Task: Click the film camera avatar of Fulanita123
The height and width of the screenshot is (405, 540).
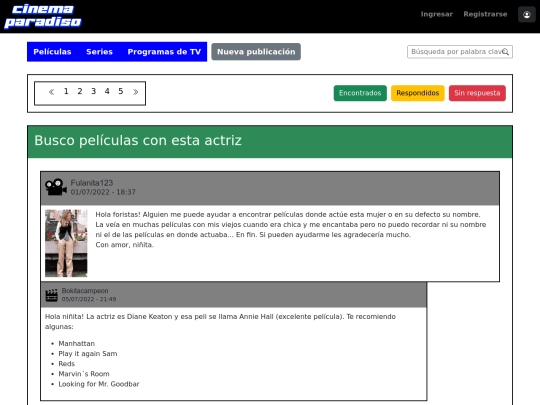Action: 56,187
